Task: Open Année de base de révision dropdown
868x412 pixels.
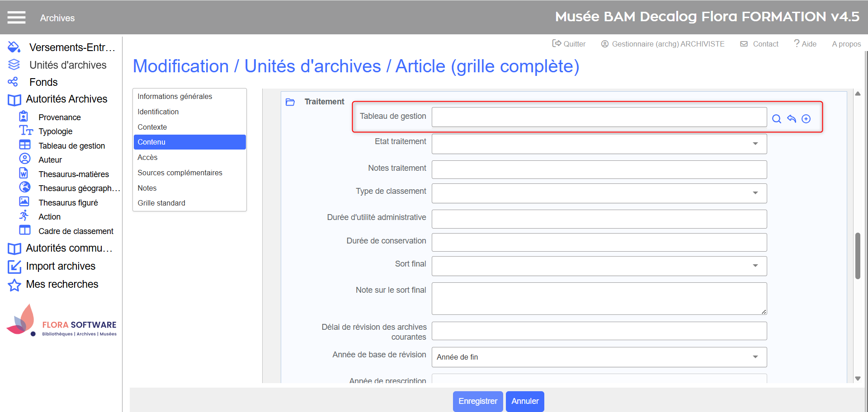Action: point(755,357)
